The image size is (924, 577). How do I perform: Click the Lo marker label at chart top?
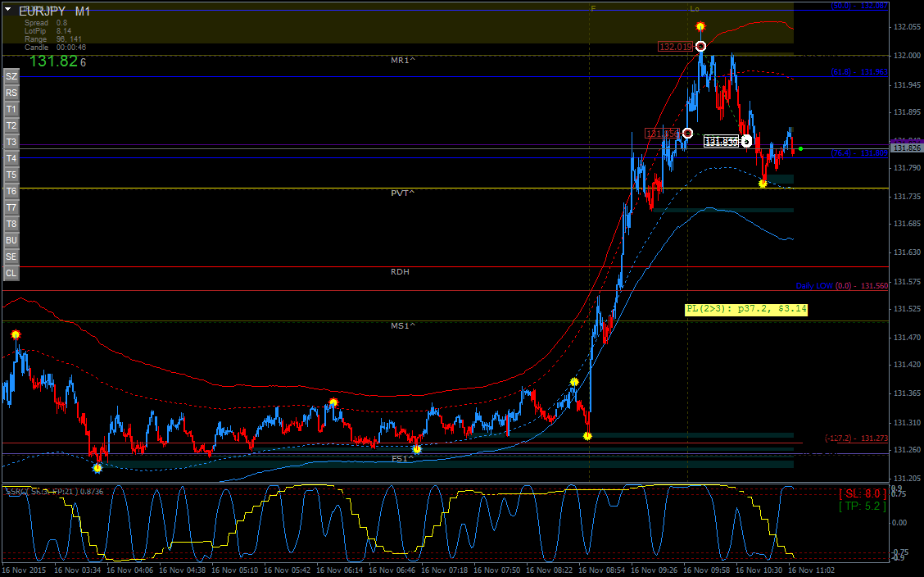(695, 9)
